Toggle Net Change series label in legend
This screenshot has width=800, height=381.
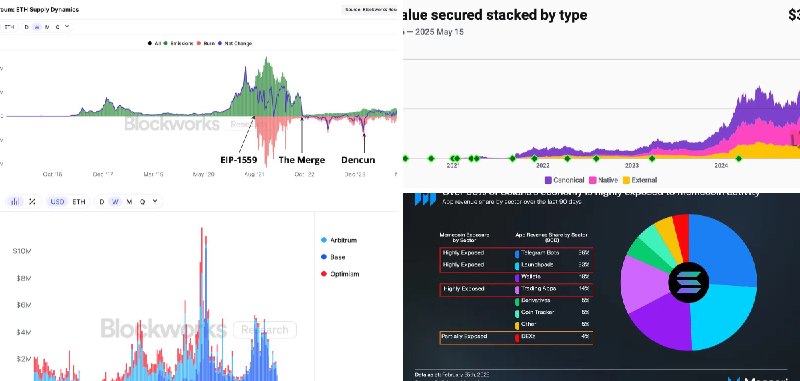[237, 43]
